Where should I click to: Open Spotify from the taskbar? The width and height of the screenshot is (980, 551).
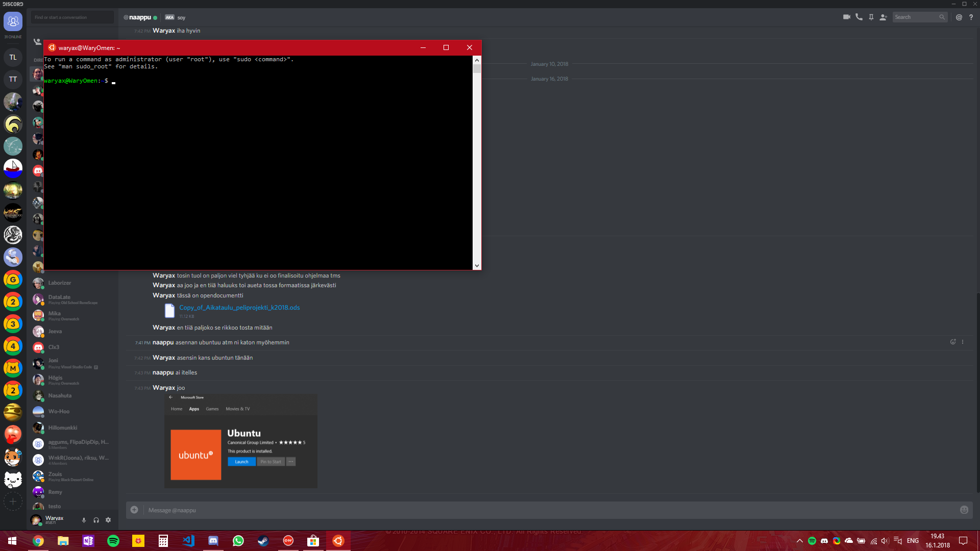[113, 541]
